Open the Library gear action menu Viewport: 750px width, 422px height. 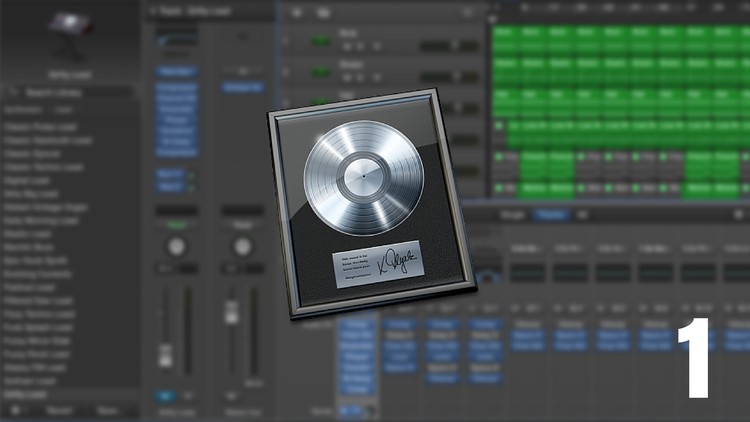tap(16, 411)
